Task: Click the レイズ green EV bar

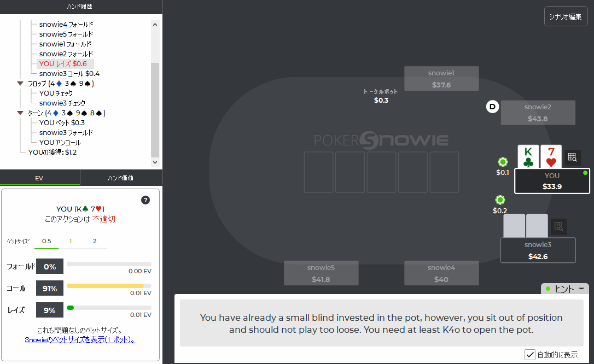Action: [x=70, y=308]
